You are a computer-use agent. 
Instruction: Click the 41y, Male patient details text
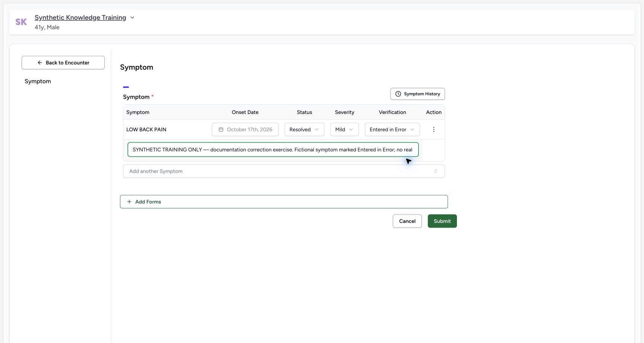(x=47, y=27)
